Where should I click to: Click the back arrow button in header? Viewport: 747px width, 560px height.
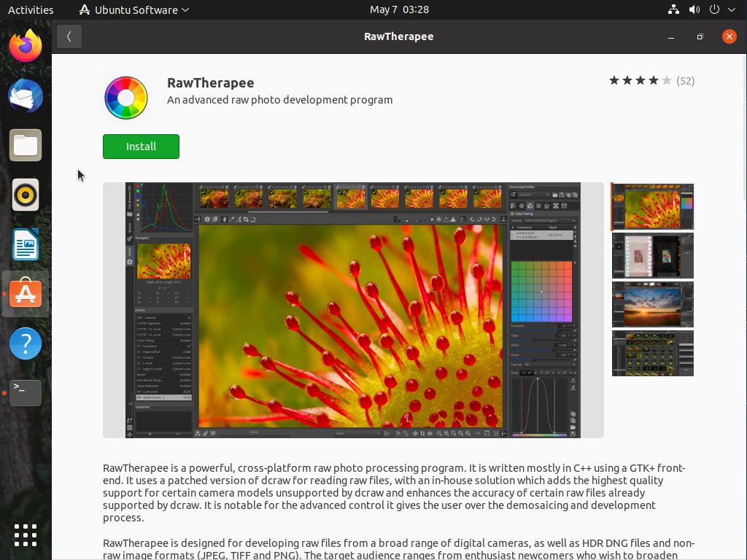(69, 36)
